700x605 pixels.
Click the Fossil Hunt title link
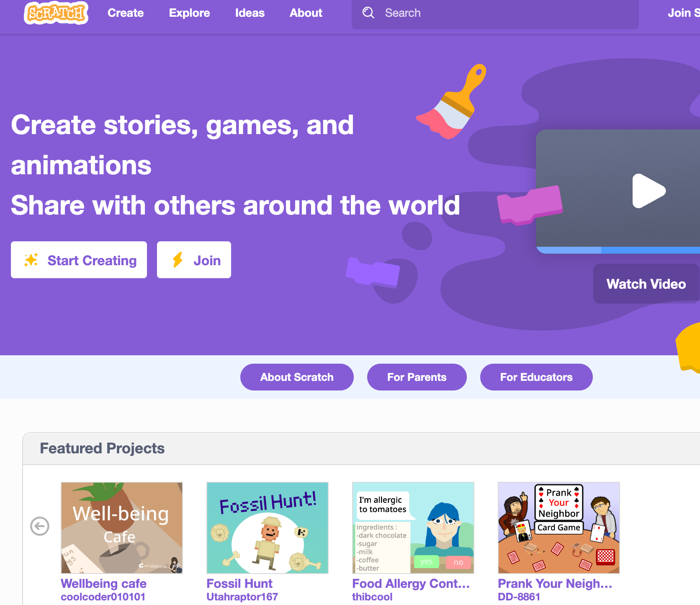239,584
